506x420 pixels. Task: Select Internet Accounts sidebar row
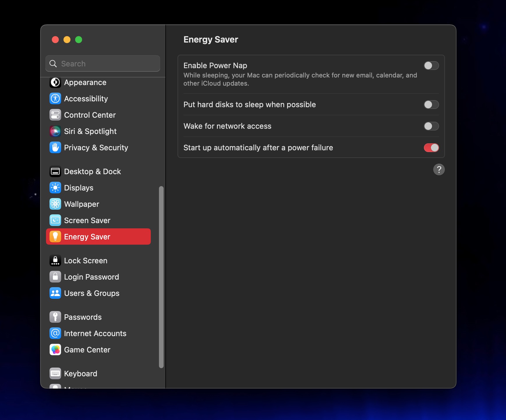click(x=98, y=333)
